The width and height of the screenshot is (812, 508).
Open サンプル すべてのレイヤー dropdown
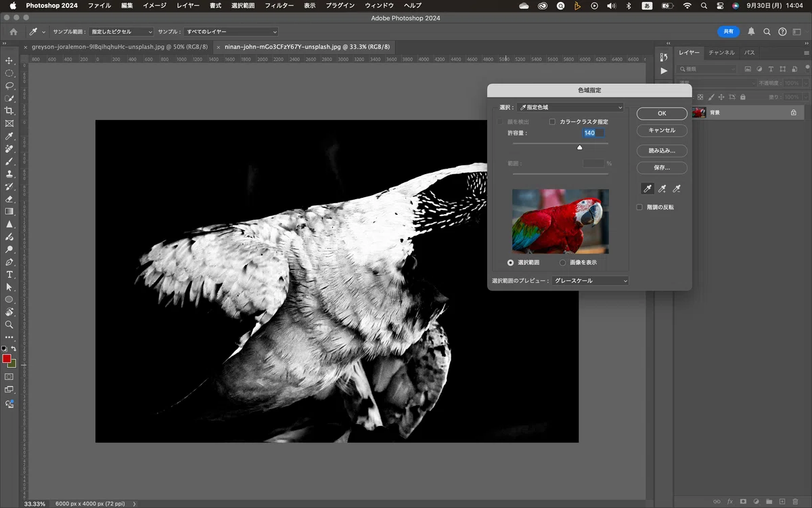point(231,32)
